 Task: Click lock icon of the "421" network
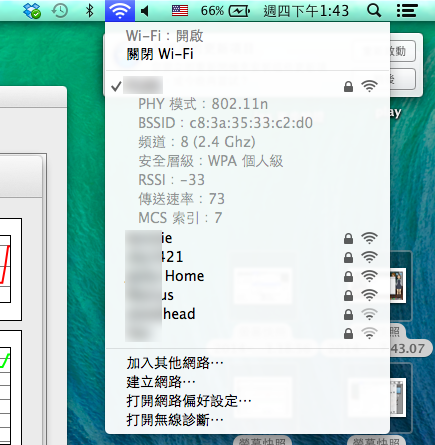(x=348, y=257)
